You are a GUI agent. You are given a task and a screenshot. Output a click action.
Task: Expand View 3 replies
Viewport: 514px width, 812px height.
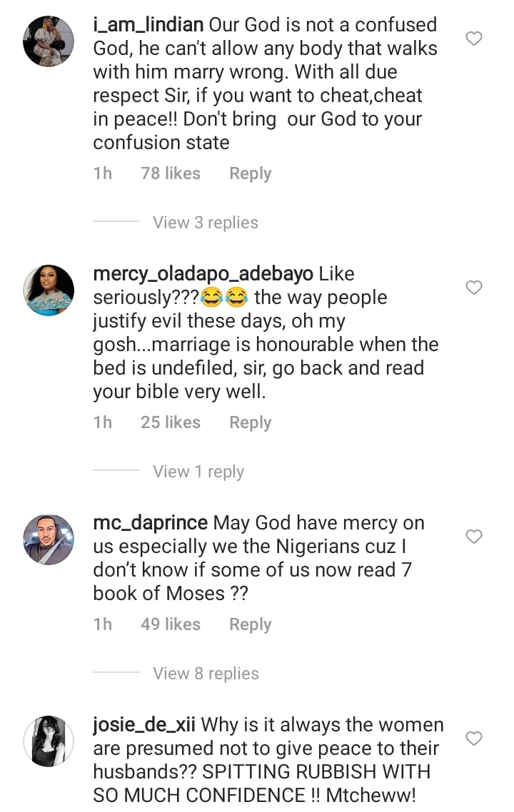(x=206, y=223)
